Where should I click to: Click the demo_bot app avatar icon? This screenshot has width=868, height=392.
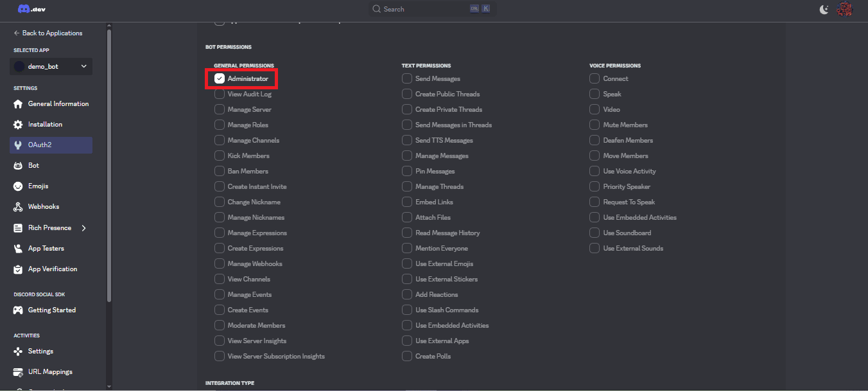pos(19,67)
